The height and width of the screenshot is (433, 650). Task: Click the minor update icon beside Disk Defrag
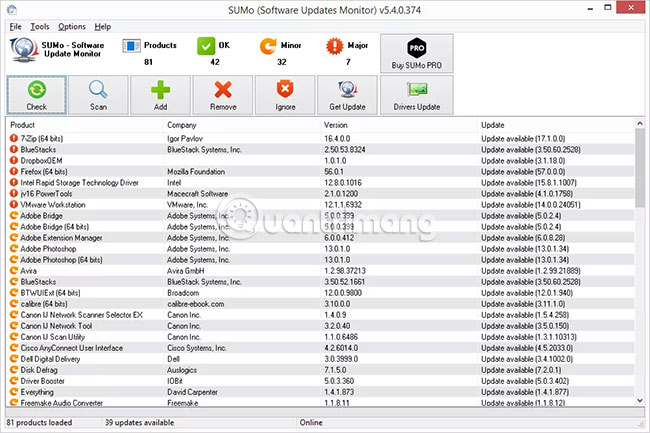[x=14, y=370]
